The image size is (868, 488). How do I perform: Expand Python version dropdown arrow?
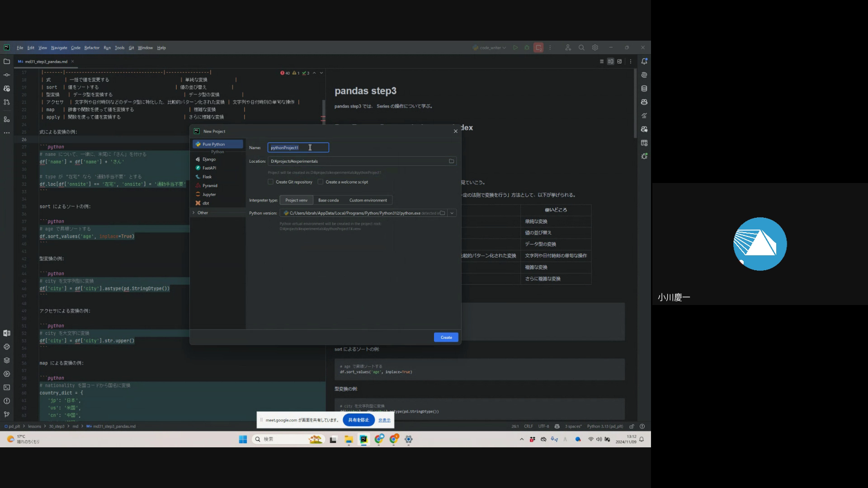452,213
